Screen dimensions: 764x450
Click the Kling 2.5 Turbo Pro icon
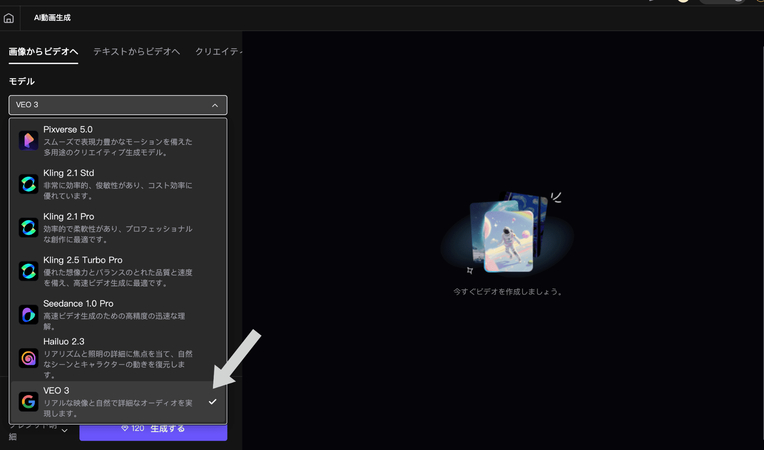pyautogui.click(x=28, y=271)
